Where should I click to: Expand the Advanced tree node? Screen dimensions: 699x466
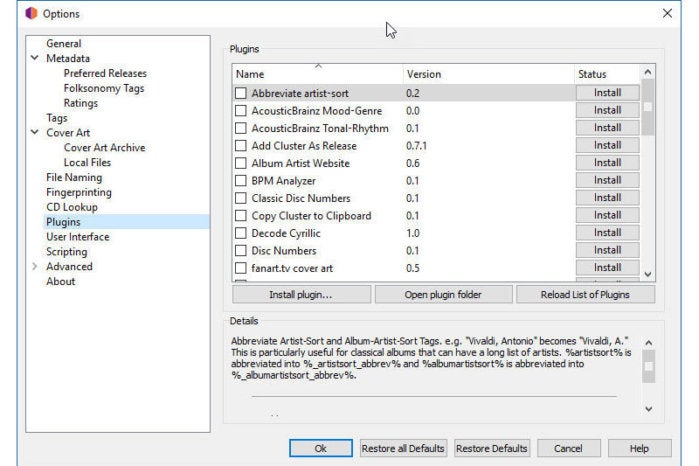tap(35, 266)
